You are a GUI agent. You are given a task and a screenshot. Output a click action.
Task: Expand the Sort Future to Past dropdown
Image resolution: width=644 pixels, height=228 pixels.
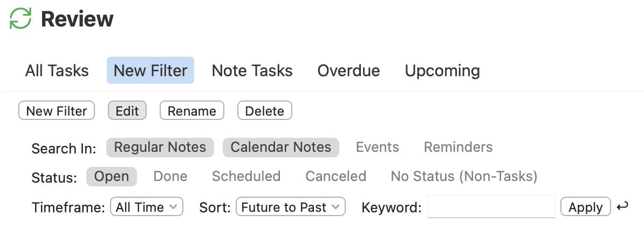coord(290,207)
